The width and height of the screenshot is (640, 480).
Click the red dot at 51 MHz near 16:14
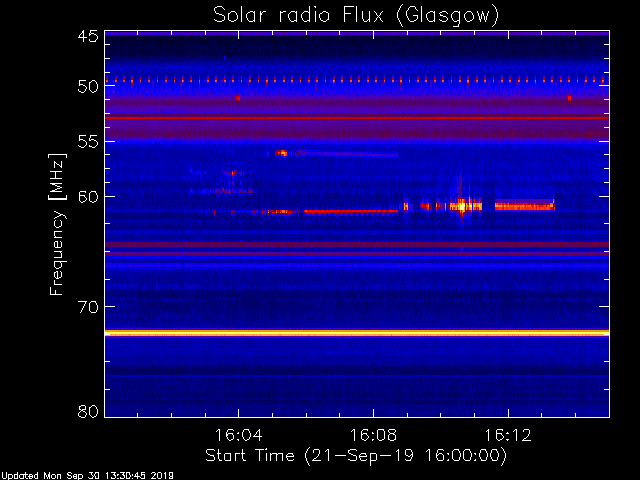569,98
